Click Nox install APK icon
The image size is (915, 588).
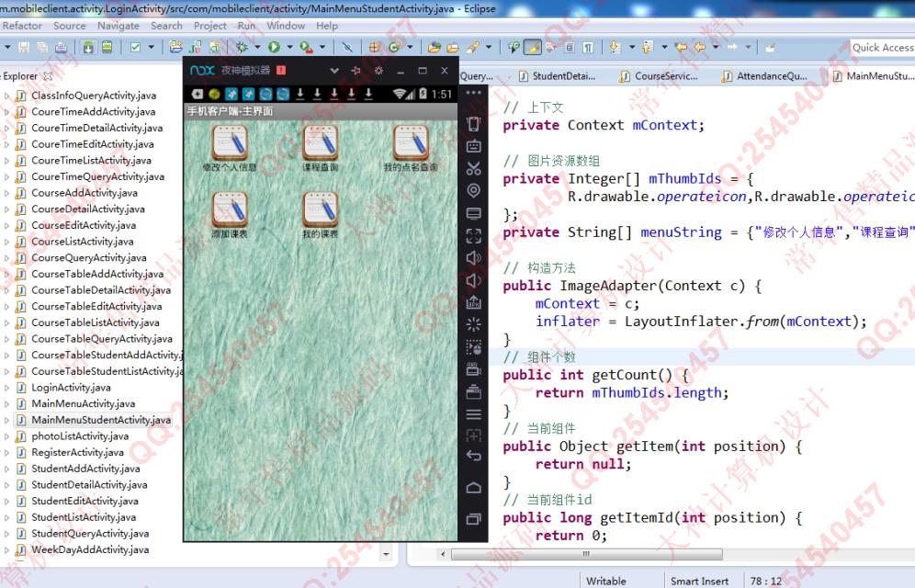pos(474,302)
